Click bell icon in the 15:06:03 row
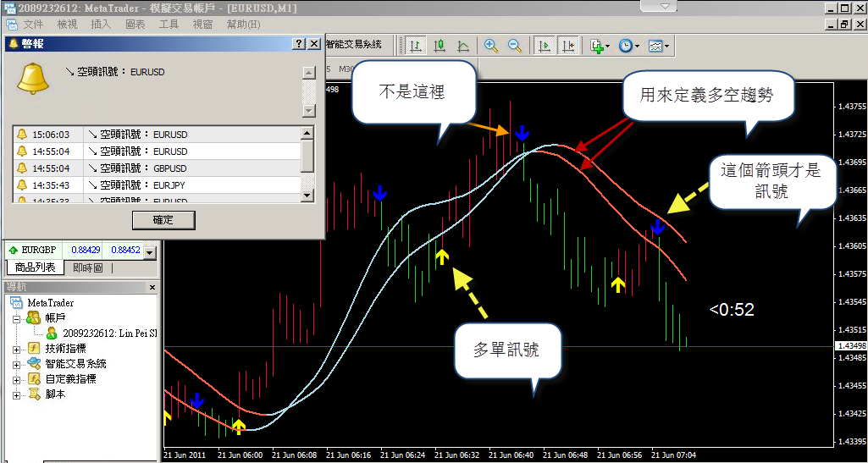This screenshot has width=868, height=463. click(x=22, y=134)
